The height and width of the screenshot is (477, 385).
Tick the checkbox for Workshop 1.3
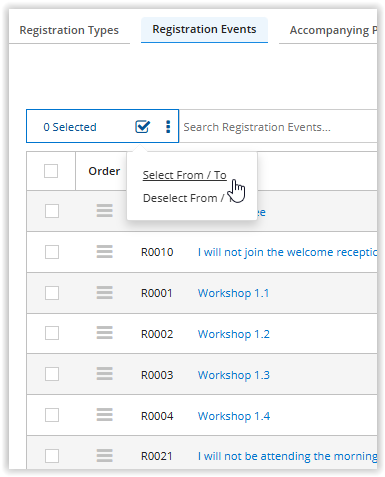point(52,374)
